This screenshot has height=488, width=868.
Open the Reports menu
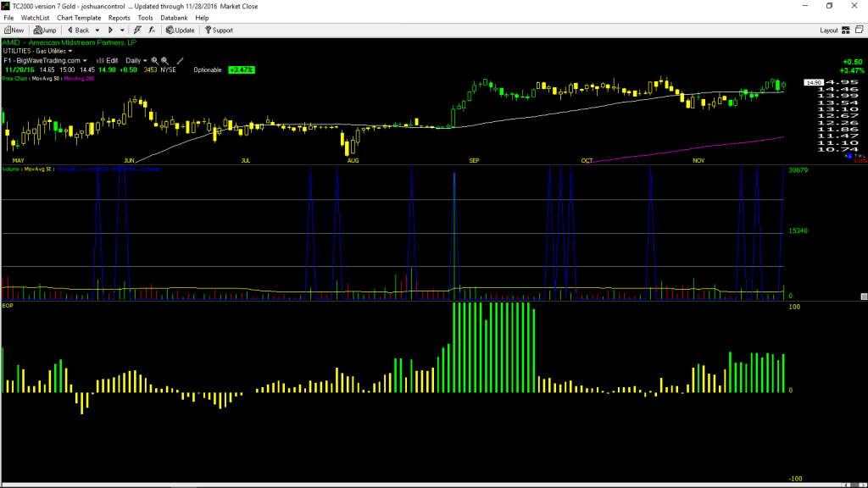point(119,18)
